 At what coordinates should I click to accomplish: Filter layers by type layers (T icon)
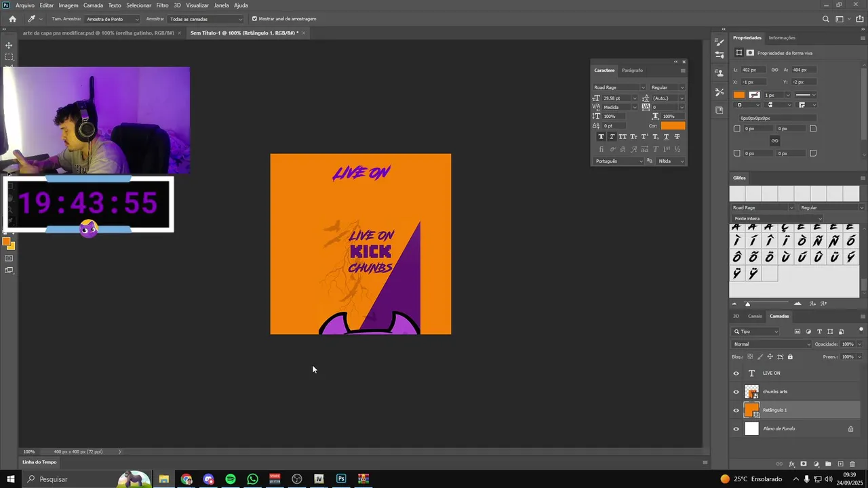[x=819, y=331]
